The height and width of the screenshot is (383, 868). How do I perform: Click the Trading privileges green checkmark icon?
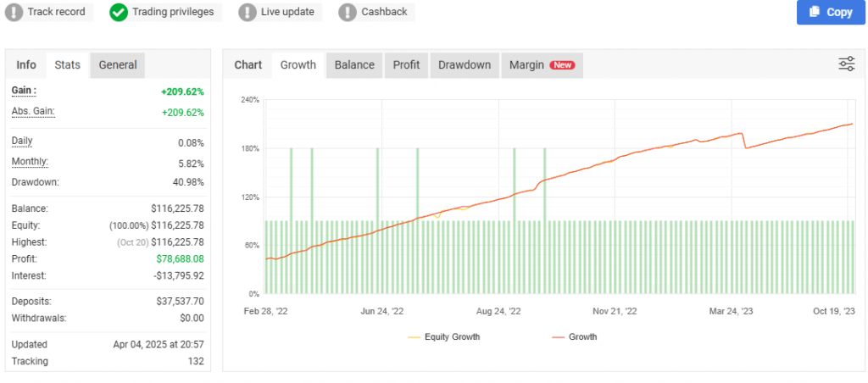[x=119, y=12]
